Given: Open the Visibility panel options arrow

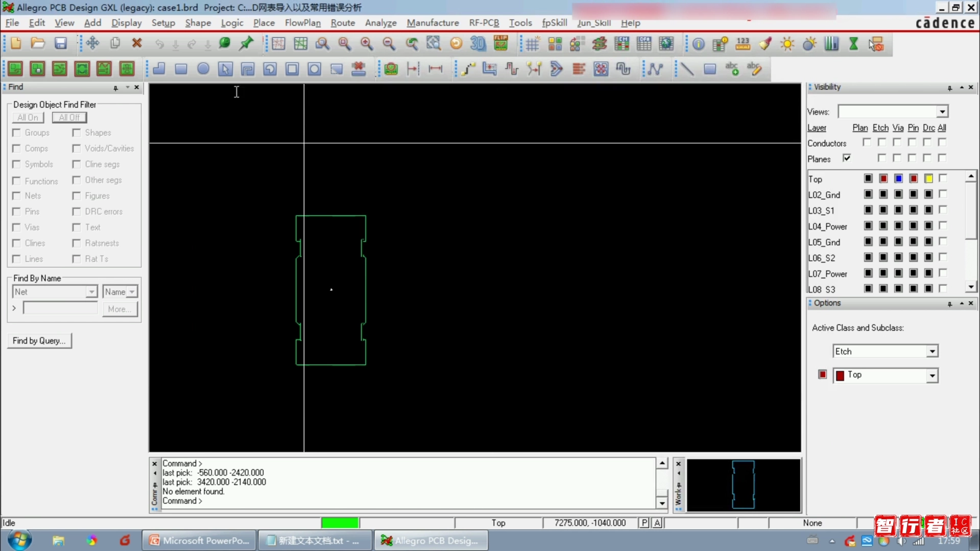Looking at the screenshot, I should [962, 87].
